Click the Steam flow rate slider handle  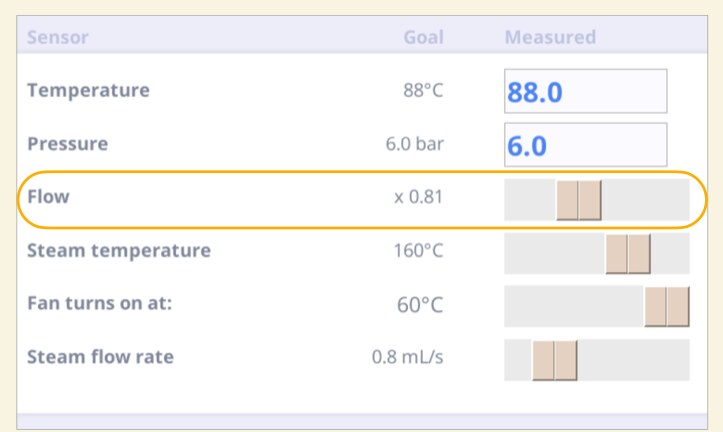click(x=555, y=360)
